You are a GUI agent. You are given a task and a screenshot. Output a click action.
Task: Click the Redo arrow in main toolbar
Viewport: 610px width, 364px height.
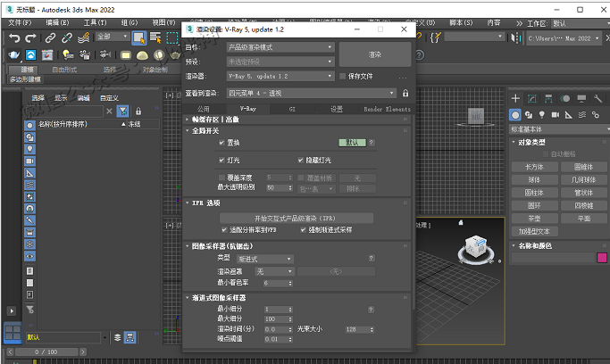pyautogui.click(x=30, y=37)
